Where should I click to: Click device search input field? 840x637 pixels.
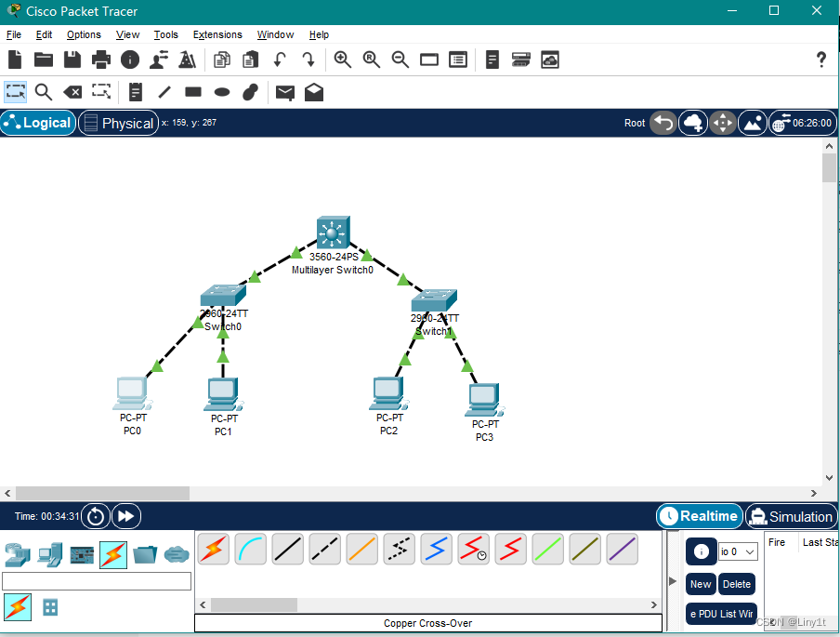pos(97,581)
